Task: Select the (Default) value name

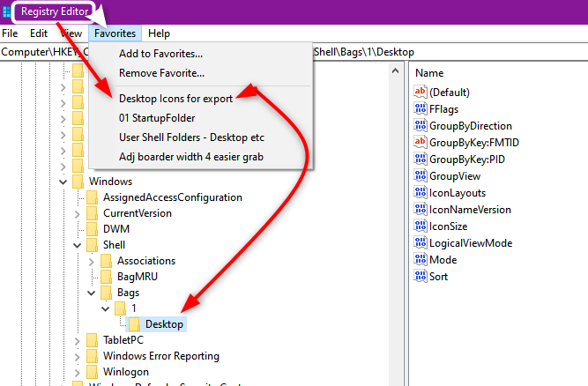Action: pyautogui.click(x=450, y=93)
